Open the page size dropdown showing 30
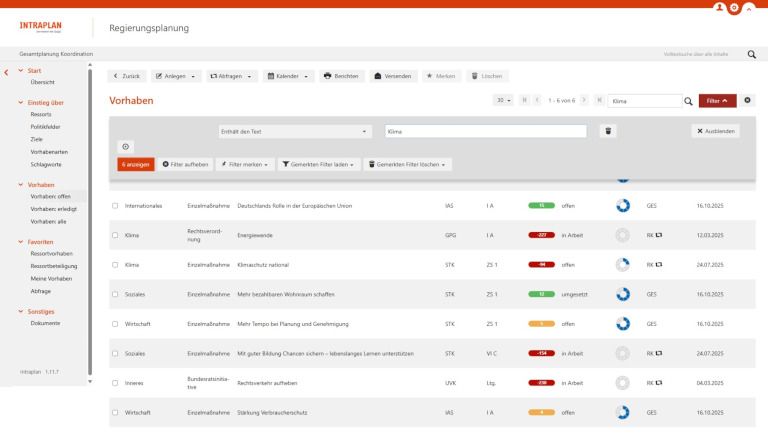This screenshot has height=439, width=768. (x=503, y=101)
